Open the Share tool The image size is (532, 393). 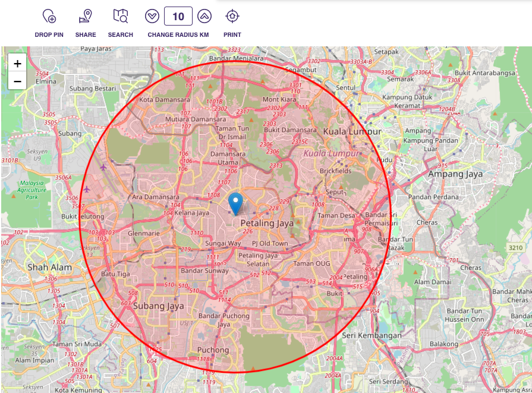pyautogui.click(x=86, y=16)
